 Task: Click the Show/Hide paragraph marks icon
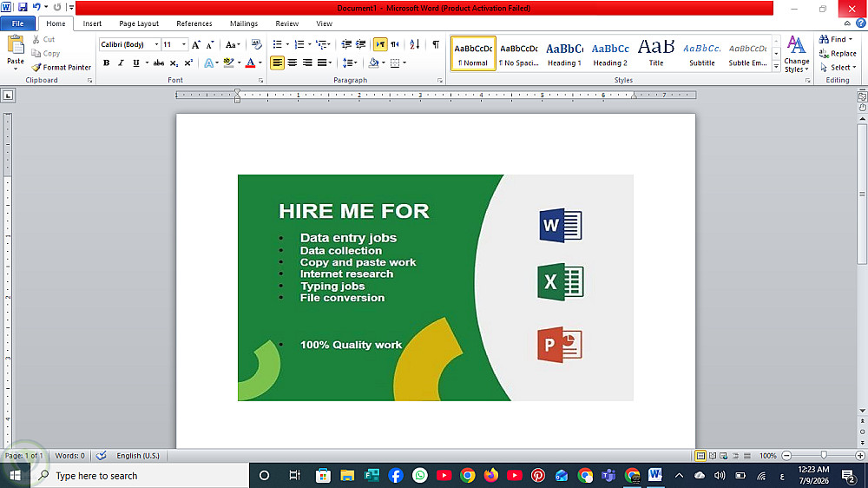436,44
